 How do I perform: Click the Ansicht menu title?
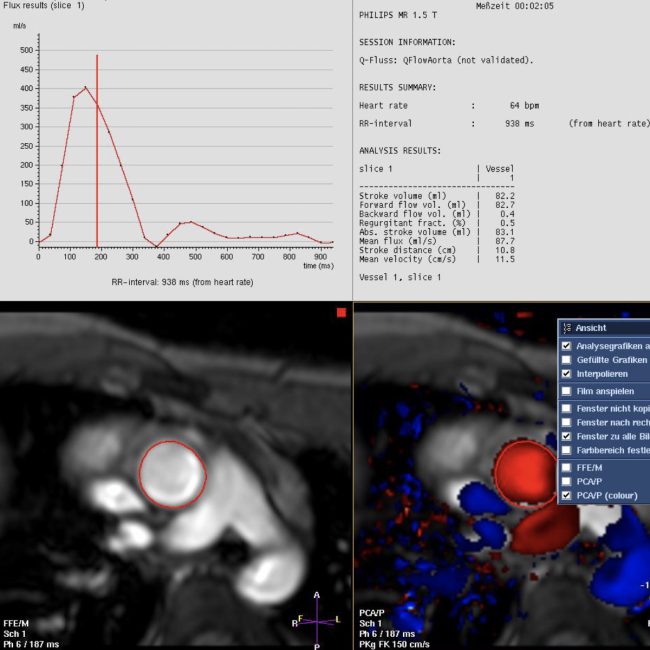pos(590,328)
